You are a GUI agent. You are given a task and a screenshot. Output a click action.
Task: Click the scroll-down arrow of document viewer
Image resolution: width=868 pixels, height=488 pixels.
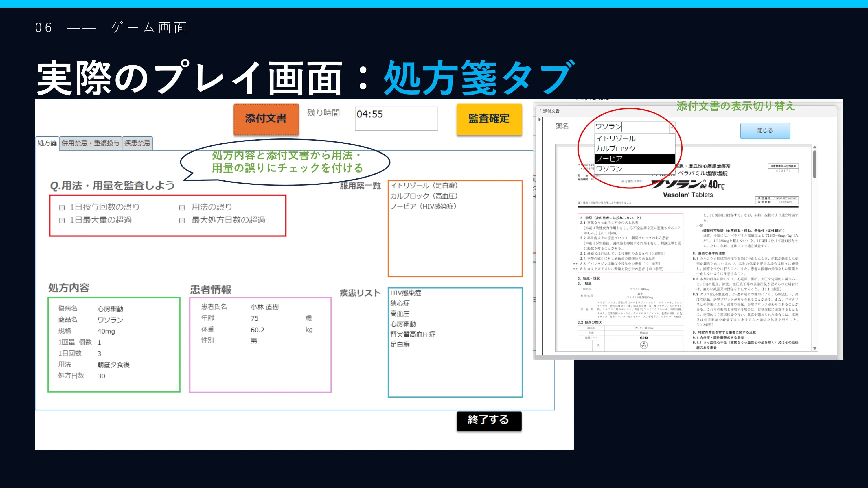(815, 349)
